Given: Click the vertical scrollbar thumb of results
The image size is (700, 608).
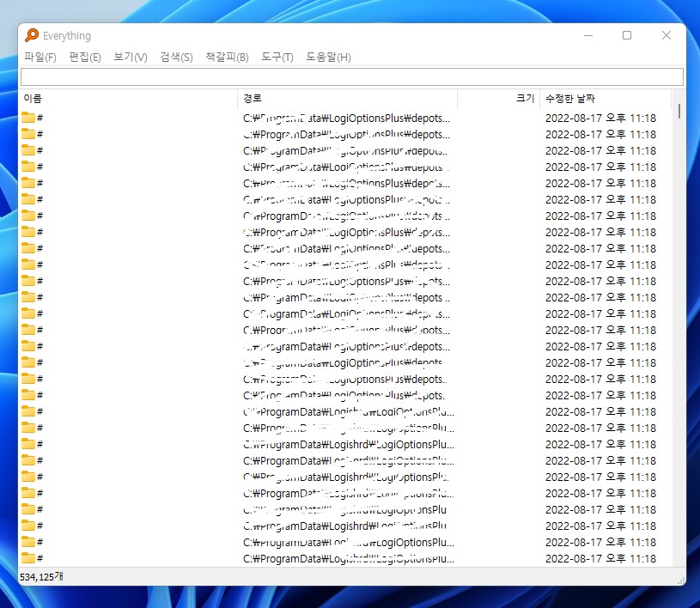Looking at the screenshot, I should 679,111.
